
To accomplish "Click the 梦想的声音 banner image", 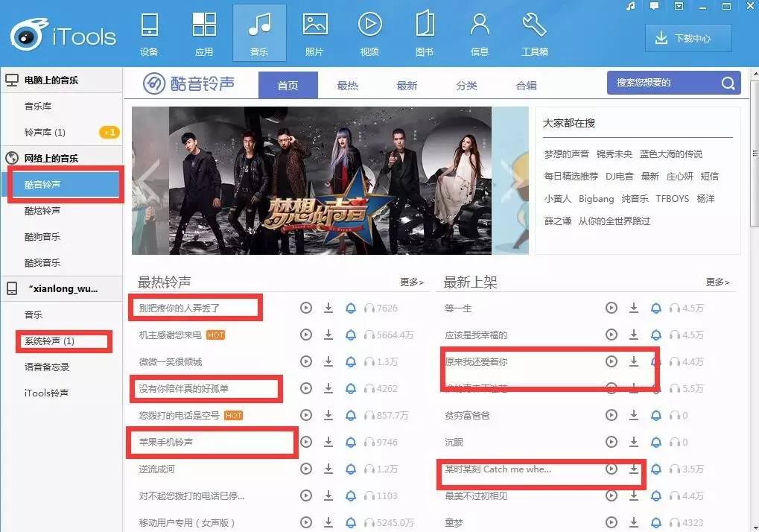I will 330,180.
